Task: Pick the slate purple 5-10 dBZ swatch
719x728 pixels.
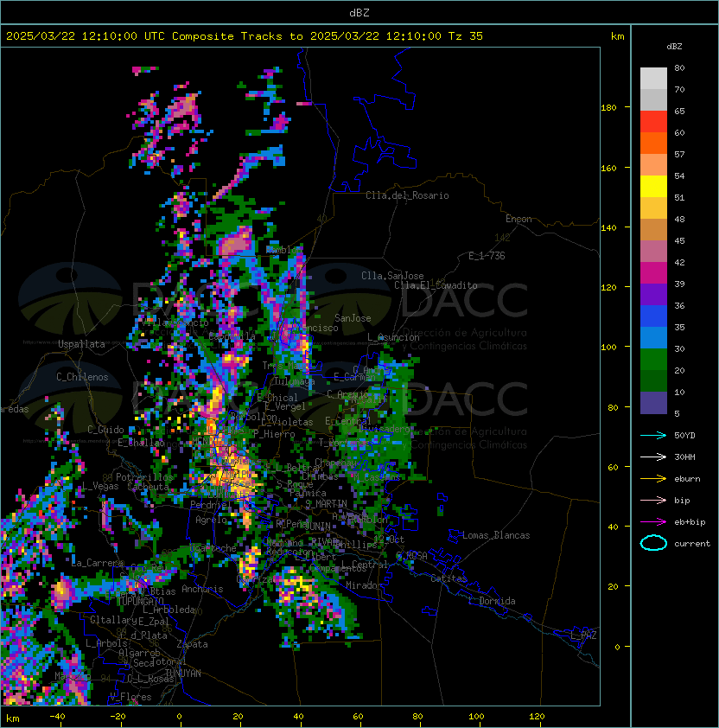Action: click(x=653, y=403)
